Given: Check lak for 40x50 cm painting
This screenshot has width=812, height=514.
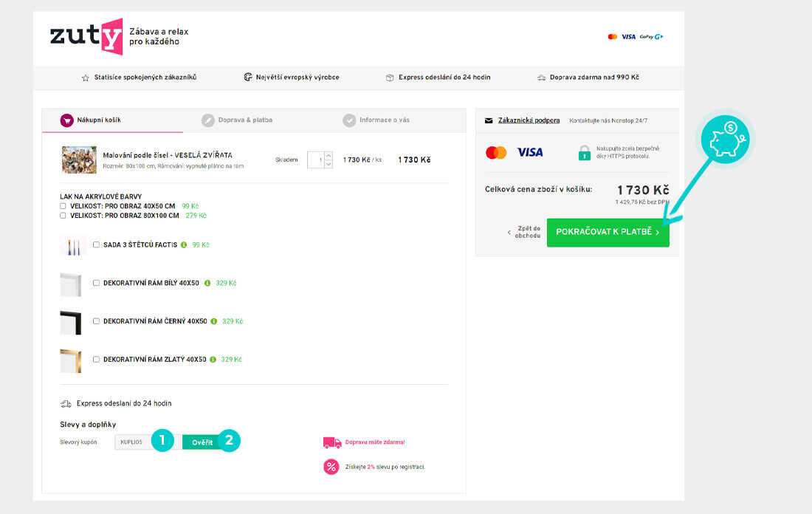Looking at the screenshot, I should point(63,206).
